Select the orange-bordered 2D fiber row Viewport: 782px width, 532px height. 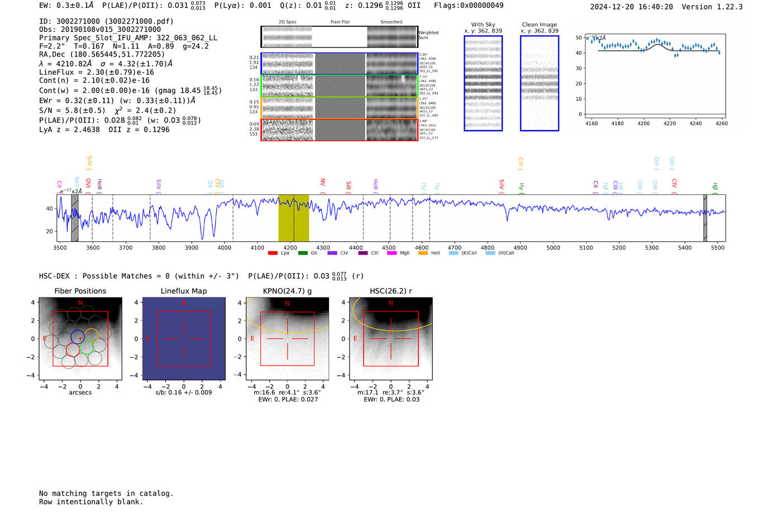pos(339,108)
